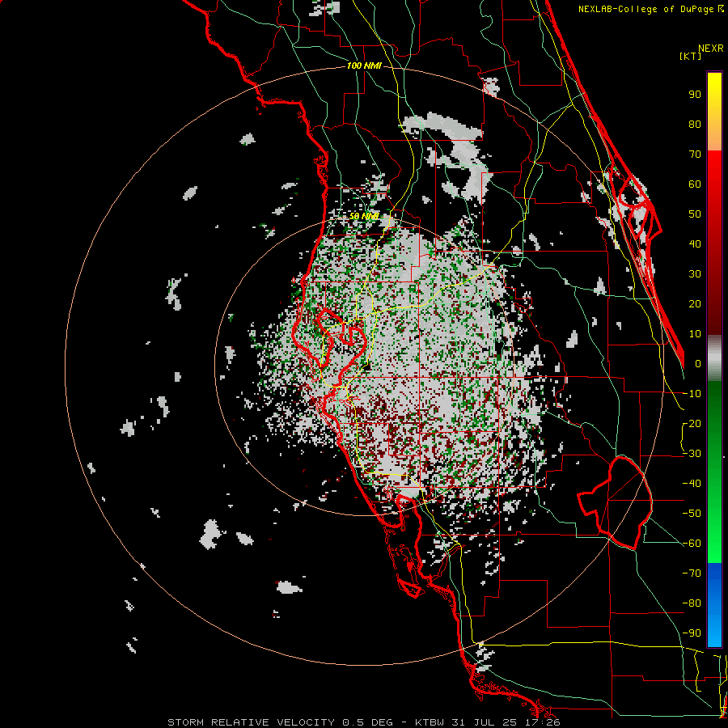
Task: Click the 0 value on the velocity scale
Action: (698, 364)
